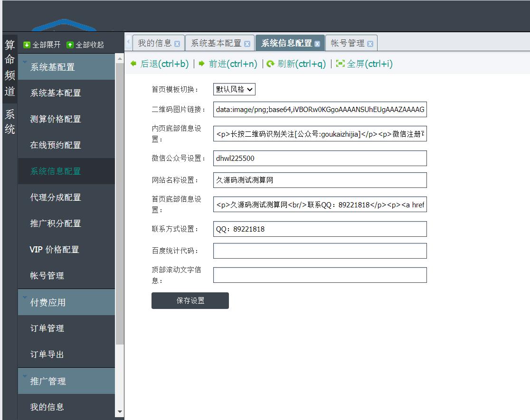Refresh the page with 刷新
The width and height of the screenshot is (530, 420).
pyautogui.click(x=270, y=64)
